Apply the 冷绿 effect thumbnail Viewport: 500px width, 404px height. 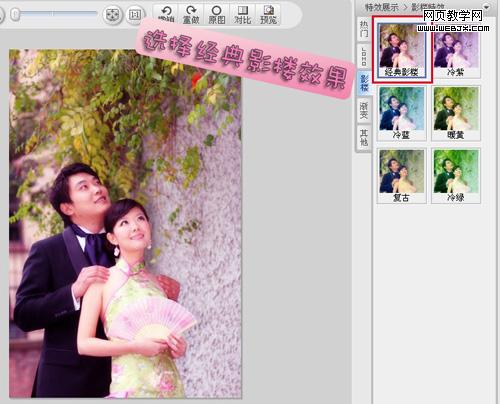click(456, 176)
